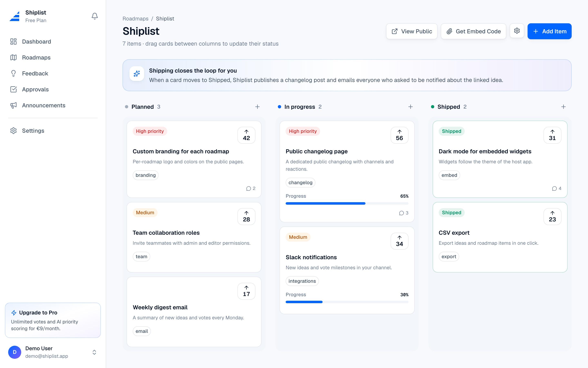This screenshot has width=588, height=368.
Task: Click the team tag
Action: point(141,257)
